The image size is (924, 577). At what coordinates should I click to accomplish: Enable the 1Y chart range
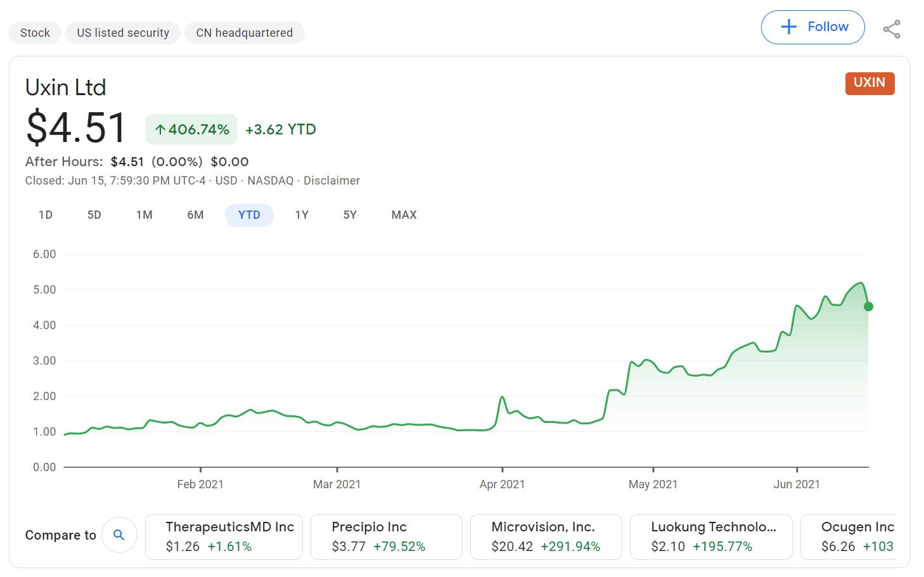(302, 215)
